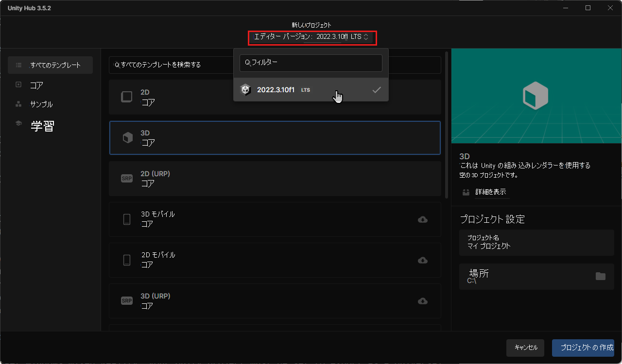
Task: Click the Unity logo beside 2022.3.10f1
Action: pos(245,89)
